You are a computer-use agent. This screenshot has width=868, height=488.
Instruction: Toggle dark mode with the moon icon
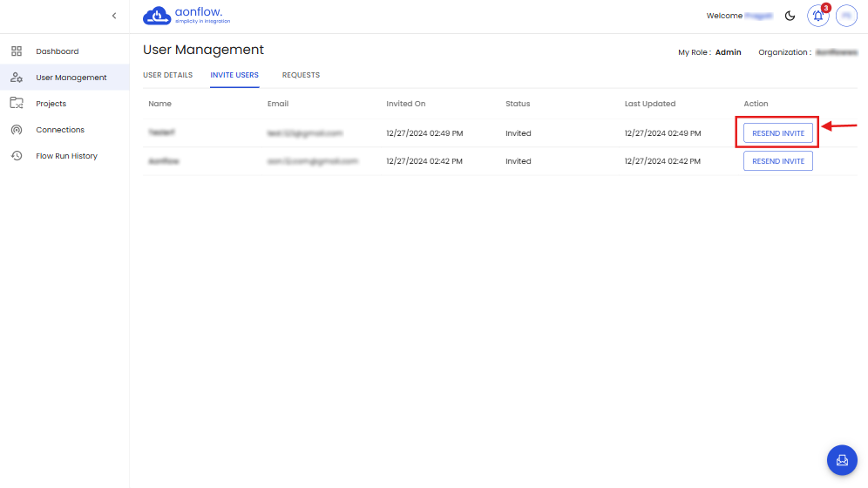(790, 16)
